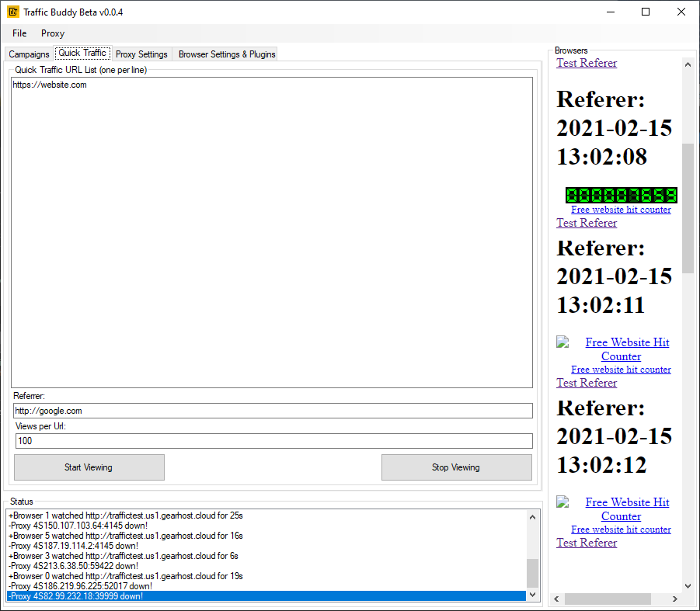Open the Browser Settings & Plugins tab
This screenshot has height=611, width=700.
(x=226, y=54)
